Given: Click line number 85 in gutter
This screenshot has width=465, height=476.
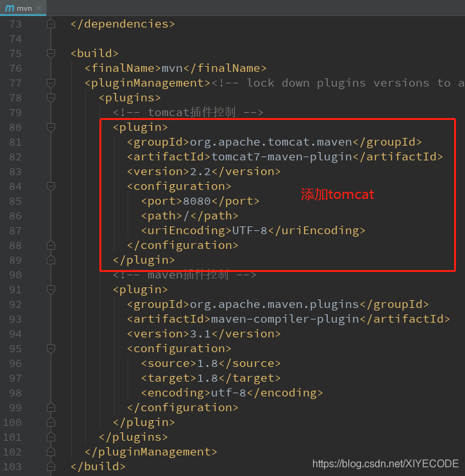Looking at the screenshot, I should pos(15,201).
